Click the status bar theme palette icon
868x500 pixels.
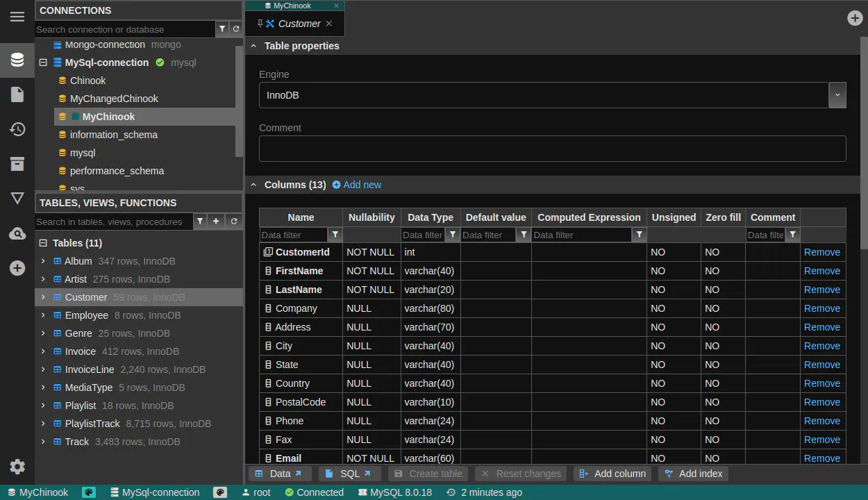pos(89,492)
